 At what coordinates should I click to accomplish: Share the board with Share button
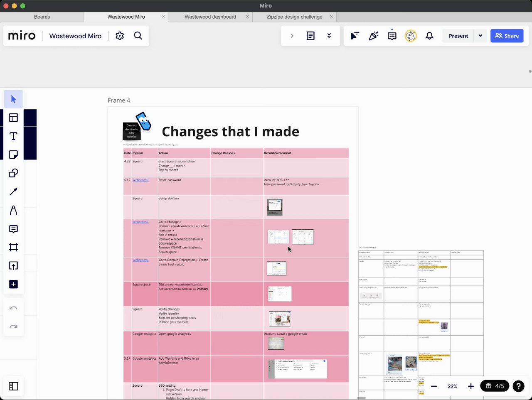click(x=507, y=36)
